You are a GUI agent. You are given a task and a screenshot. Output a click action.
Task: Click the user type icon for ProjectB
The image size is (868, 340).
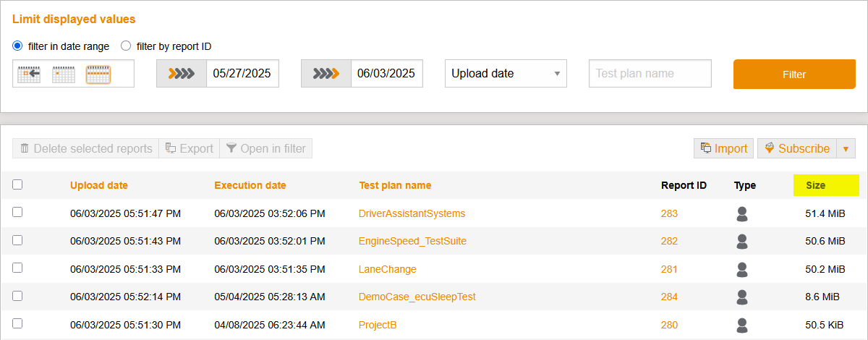click(741, 325)
